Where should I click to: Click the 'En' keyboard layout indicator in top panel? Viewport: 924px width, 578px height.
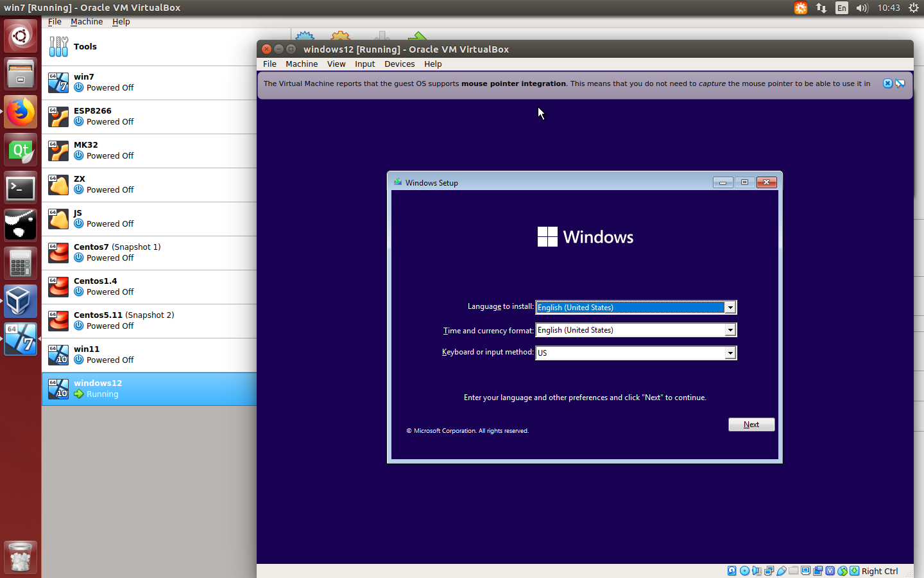tap(842, 8)
